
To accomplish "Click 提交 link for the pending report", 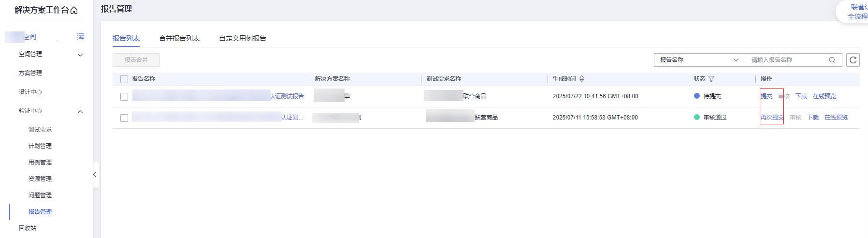I will coord(766,96).
